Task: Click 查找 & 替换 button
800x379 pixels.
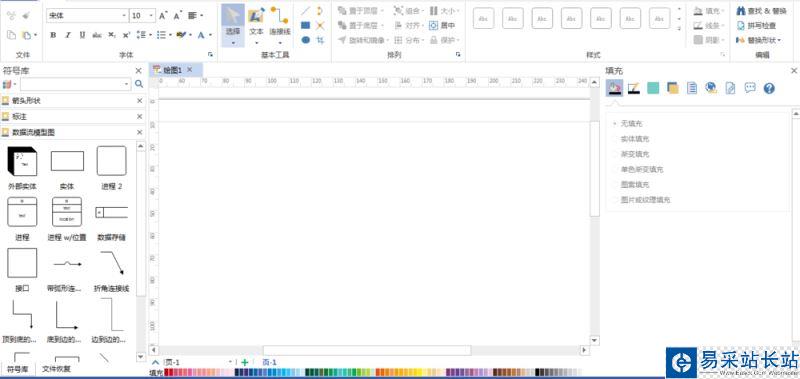Action: click(761, 11)
